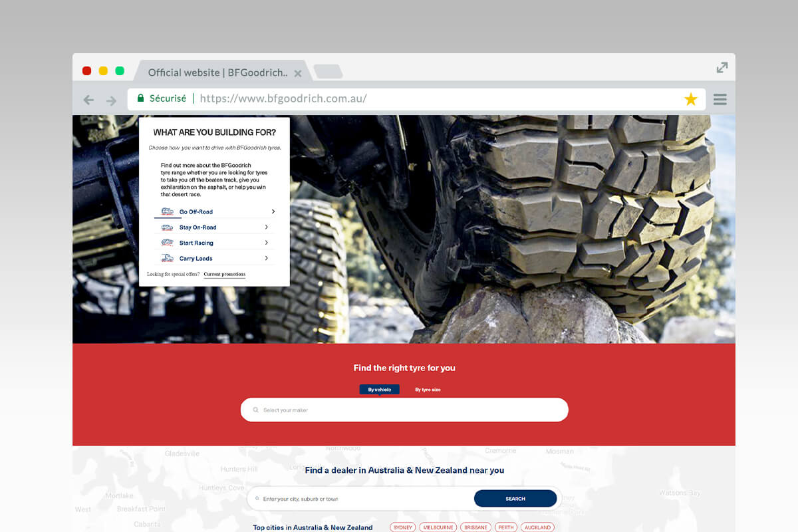Select the By vehicle tab
The height and width of the screenshot is (532, 798).
tap(380, 390)
